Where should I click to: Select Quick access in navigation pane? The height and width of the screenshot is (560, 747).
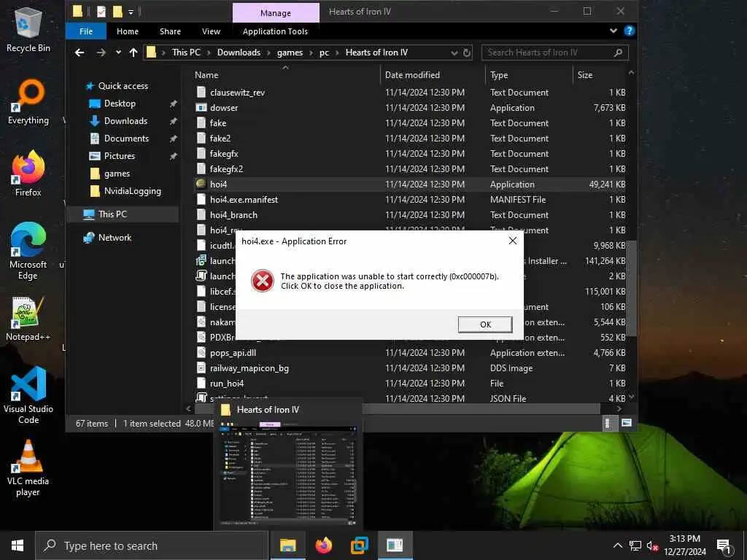(x=123, y=86)
